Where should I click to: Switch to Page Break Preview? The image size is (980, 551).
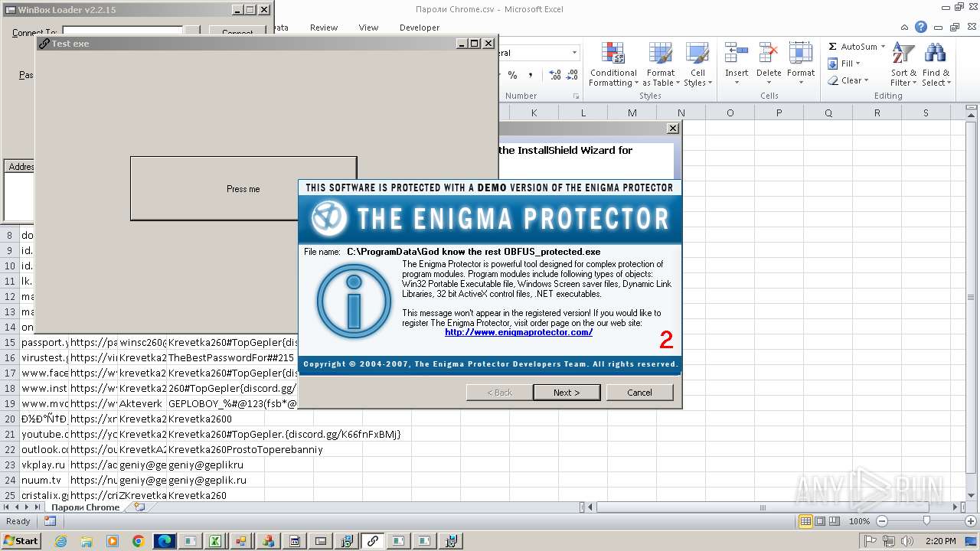click(835, 521)
